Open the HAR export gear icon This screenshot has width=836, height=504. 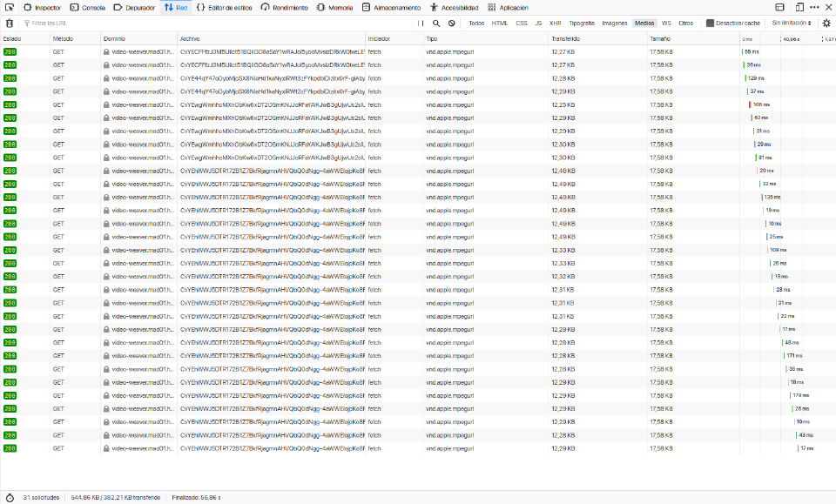pyautogui.click(x=826, y=24)
